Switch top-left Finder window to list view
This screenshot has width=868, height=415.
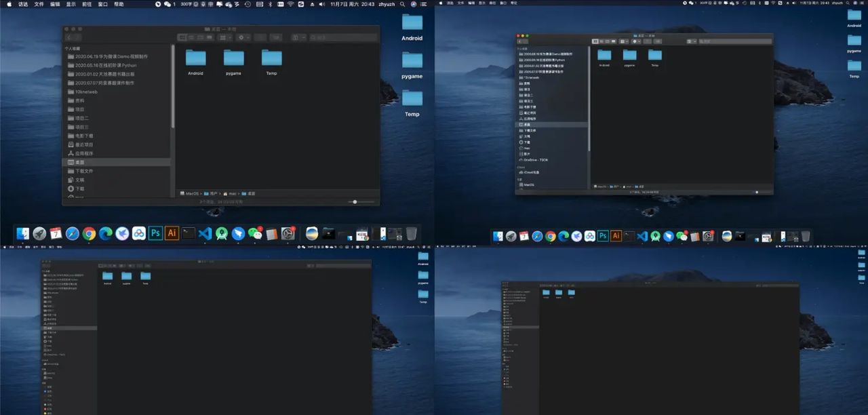(x=191, y=37)
